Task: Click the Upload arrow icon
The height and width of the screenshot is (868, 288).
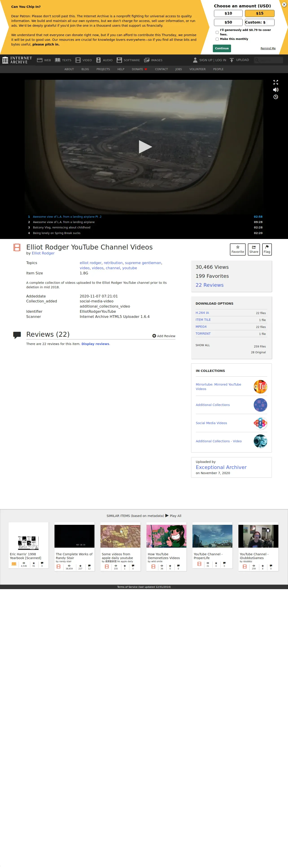Action: tap(232, 60)
